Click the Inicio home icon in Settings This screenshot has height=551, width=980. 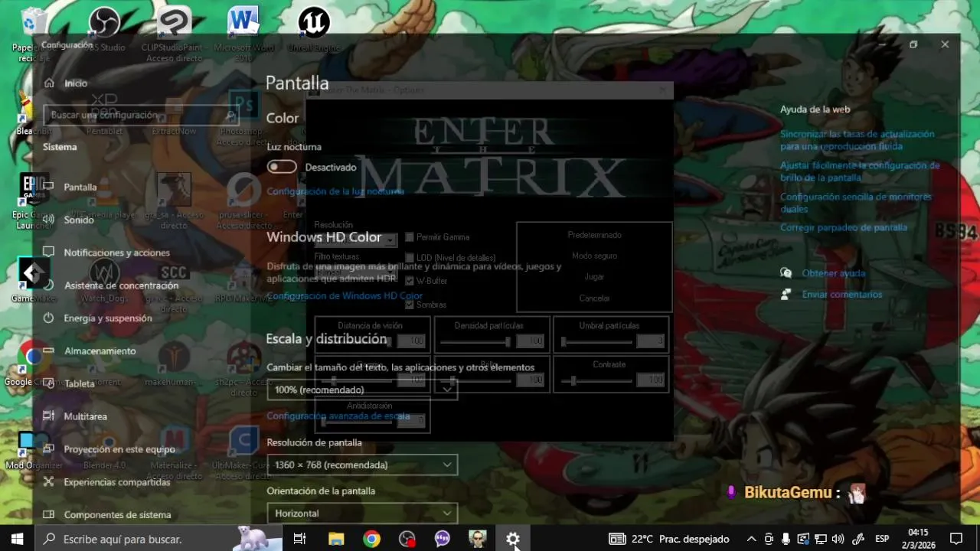pyautogui.click(x=49, y=83)
